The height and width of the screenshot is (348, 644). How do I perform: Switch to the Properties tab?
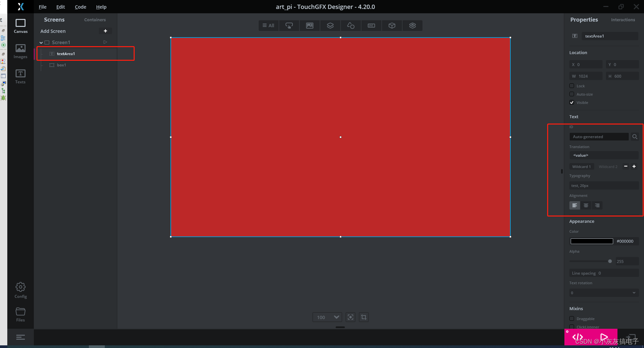coord(584,20)
